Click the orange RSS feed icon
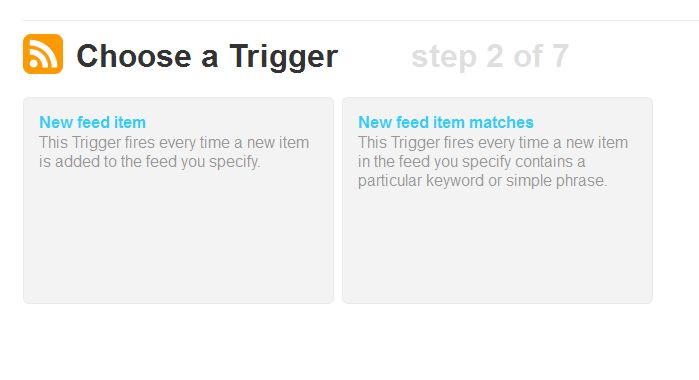The width and height of the screenshot is (699, 380). [x=43, y=54]
